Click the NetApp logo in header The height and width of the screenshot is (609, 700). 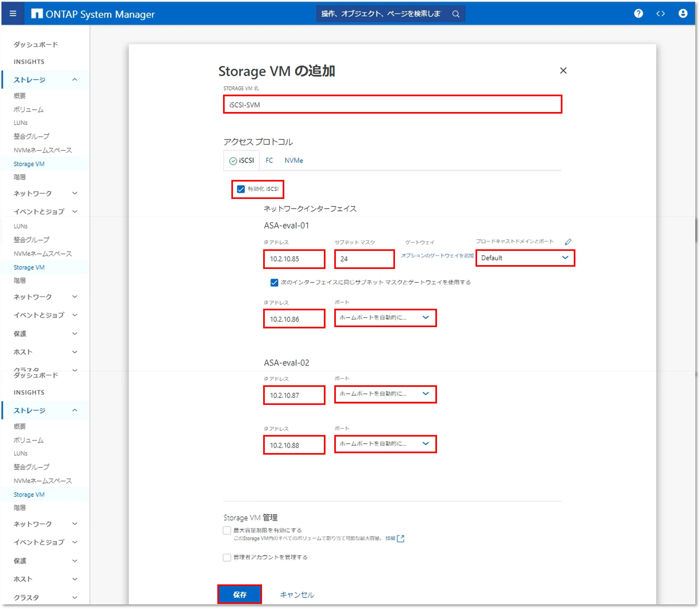[x=37, y=14]
